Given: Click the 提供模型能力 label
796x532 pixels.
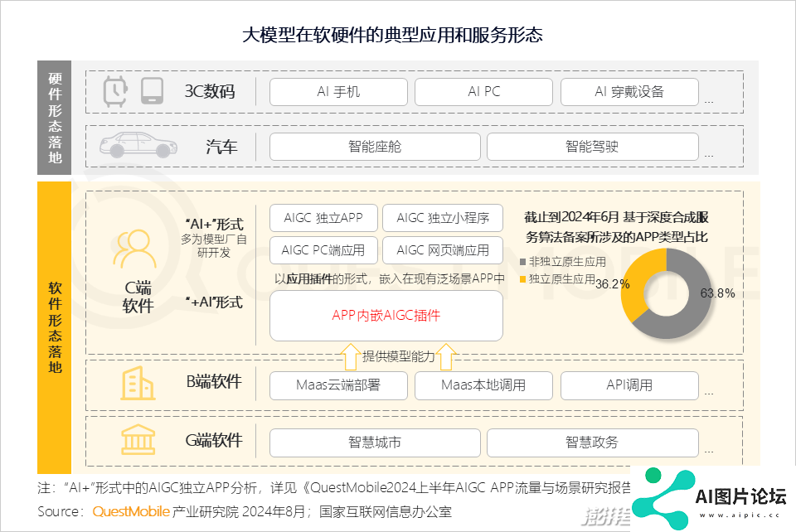Looking at the screenshot, I should (399, 356).
